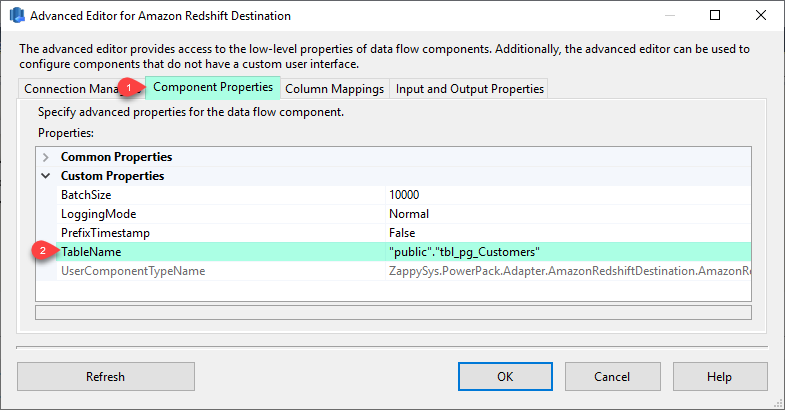Close the Advanced Editor window
The height and width of the screenshot is (410, 785).
pos(761,15)
